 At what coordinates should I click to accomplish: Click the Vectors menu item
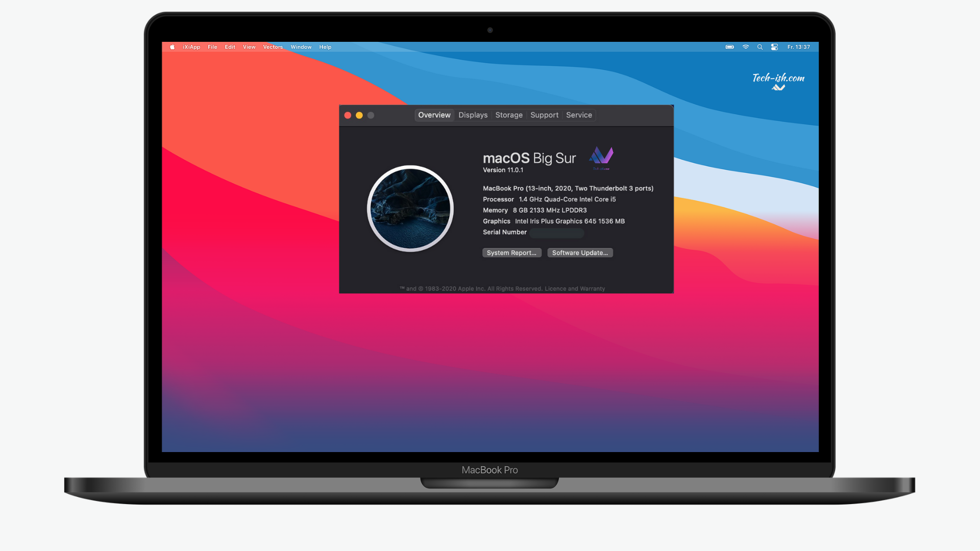[x=272, y=46]
